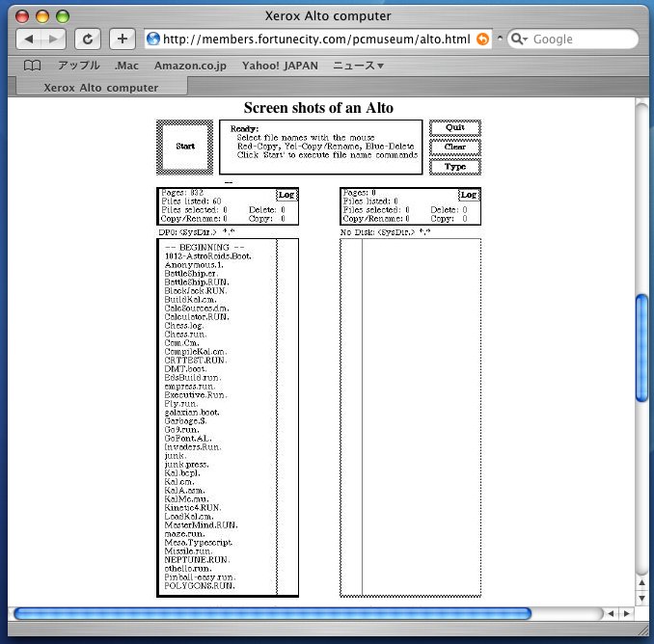Click the junk.press. file name
The height and width of the screenshot is (644, 654).
186,465
